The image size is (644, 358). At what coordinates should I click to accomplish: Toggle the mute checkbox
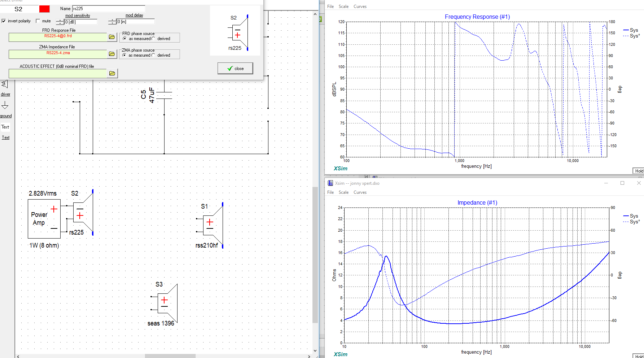[x=38, y=21]
